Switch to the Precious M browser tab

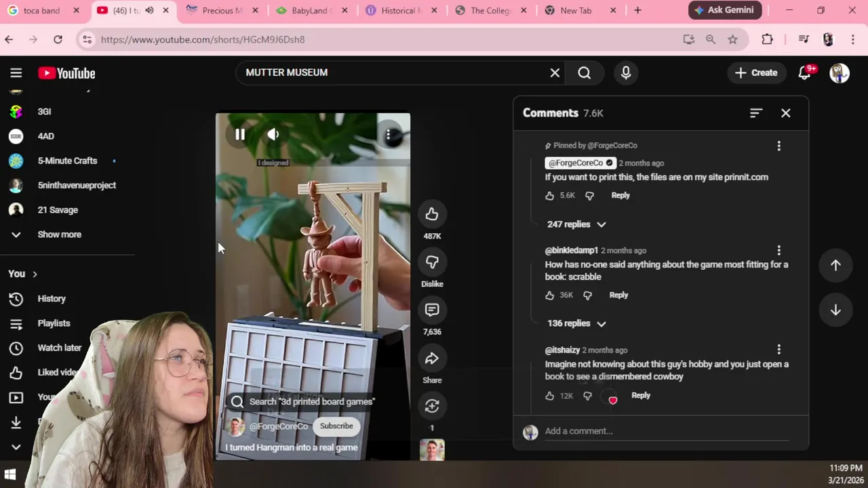click(222, 11)
